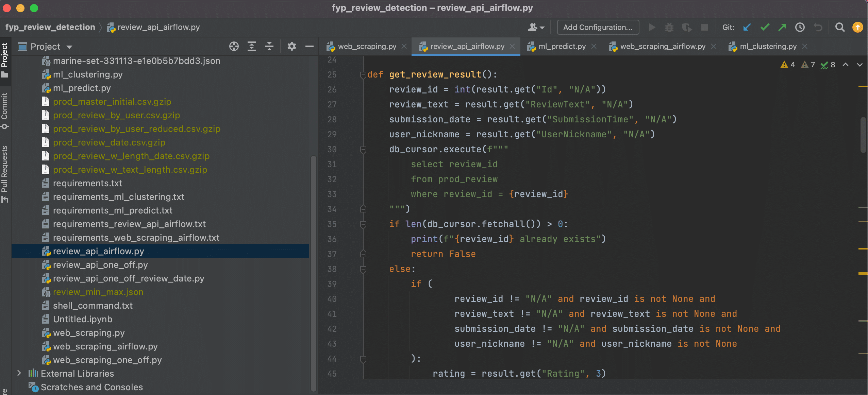
Task: Go to next highlighted error arrow
Action: tap(859, 65)
